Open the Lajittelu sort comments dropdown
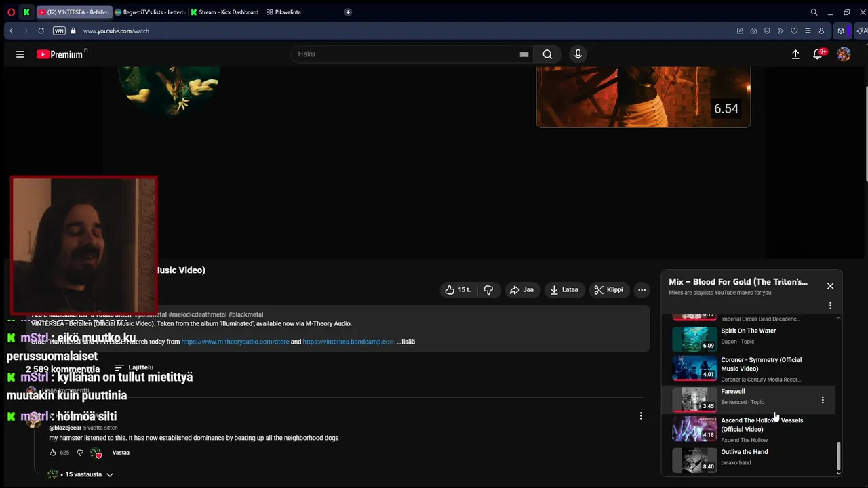 coord(134,367)
